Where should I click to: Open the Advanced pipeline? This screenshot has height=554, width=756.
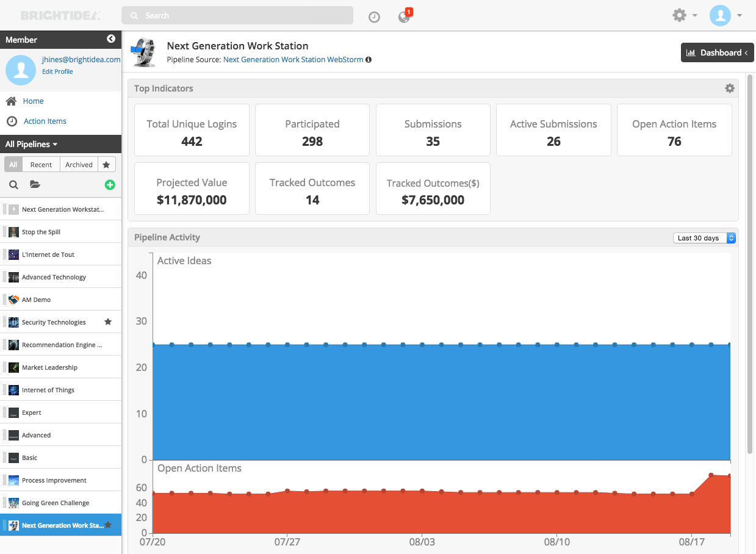[x=61, y=435]
